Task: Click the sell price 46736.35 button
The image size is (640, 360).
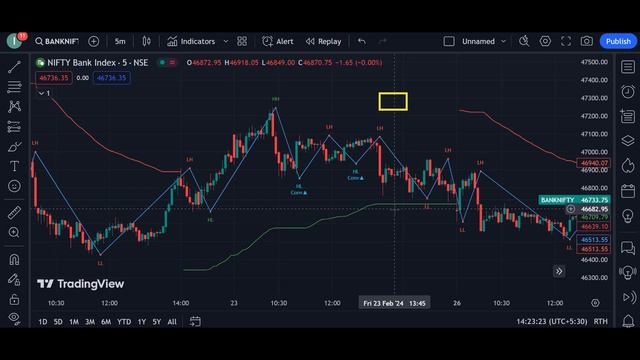Action: click(x=54, y=78)
